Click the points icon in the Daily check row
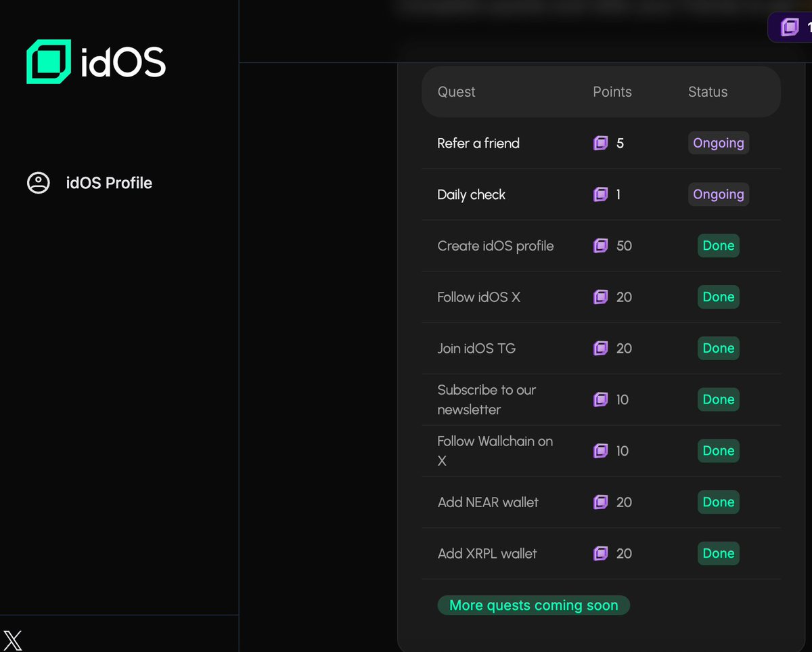The width and height of the screenshot is (812, 652). pyautogui.click(x=601, y=194)
